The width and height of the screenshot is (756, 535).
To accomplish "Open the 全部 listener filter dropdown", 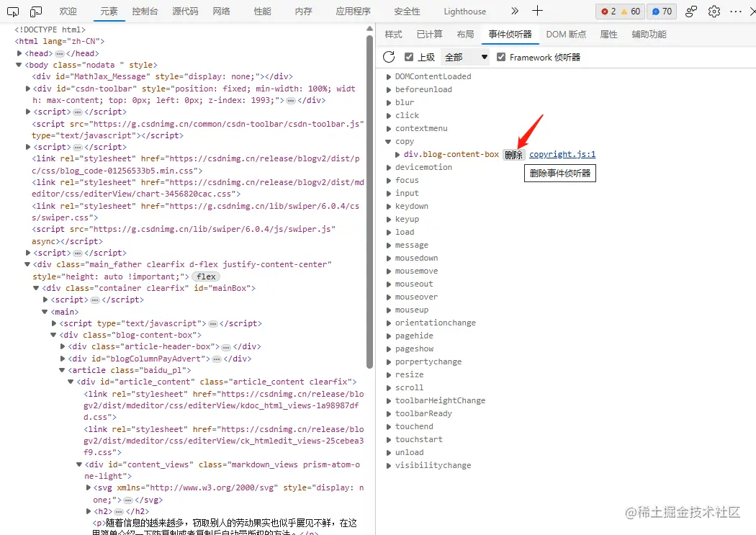I will 466,57.
